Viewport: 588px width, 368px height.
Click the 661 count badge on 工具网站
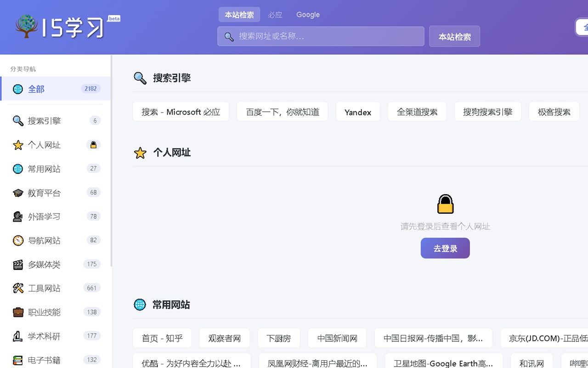pyautogui.click(x=92, y=288)
